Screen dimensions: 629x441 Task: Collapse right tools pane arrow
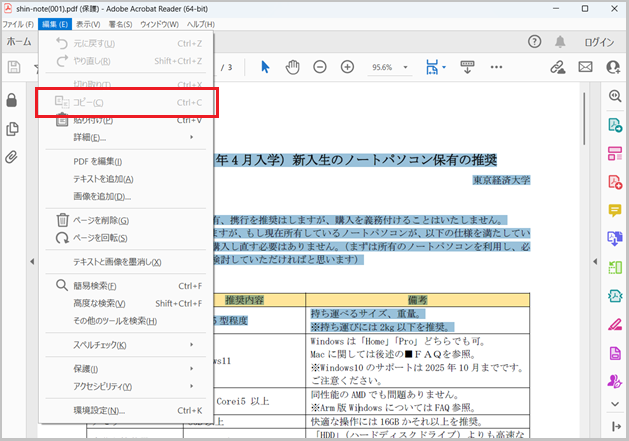(x=595, y=262)
